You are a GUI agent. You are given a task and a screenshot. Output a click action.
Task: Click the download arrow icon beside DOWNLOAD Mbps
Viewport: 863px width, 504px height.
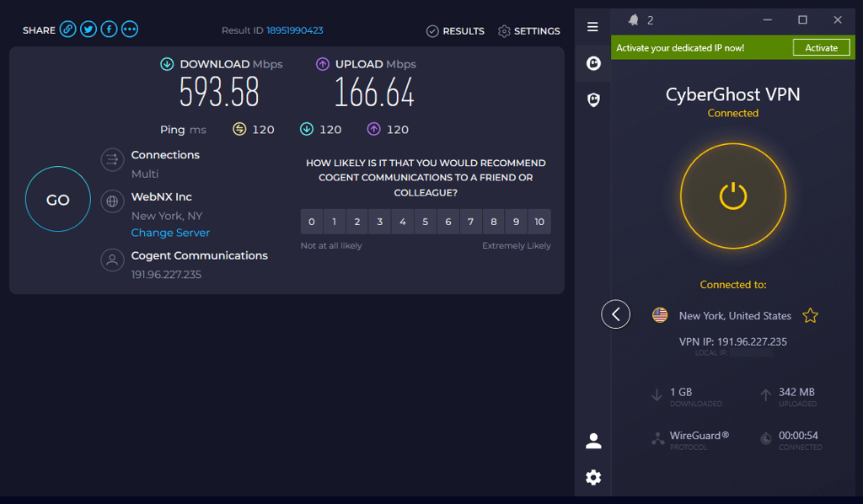(x=167, y=64)
